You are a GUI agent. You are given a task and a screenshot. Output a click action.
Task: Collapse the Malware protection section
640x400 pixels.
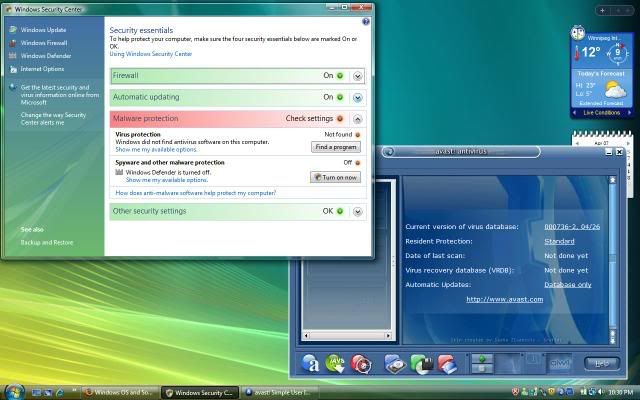358,119
